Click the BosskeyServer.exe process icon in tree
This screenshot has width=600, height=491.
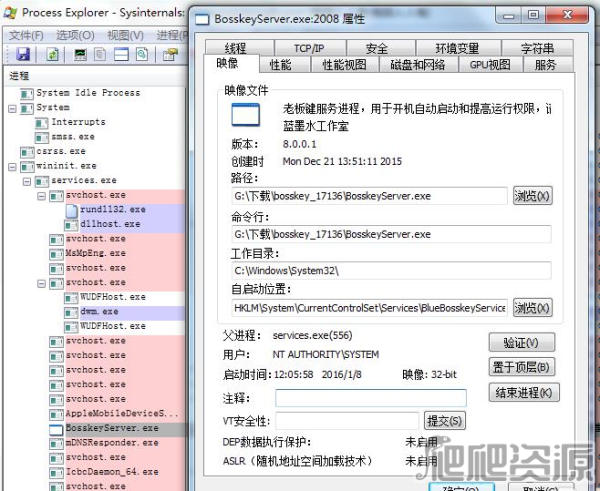(56, 429)
